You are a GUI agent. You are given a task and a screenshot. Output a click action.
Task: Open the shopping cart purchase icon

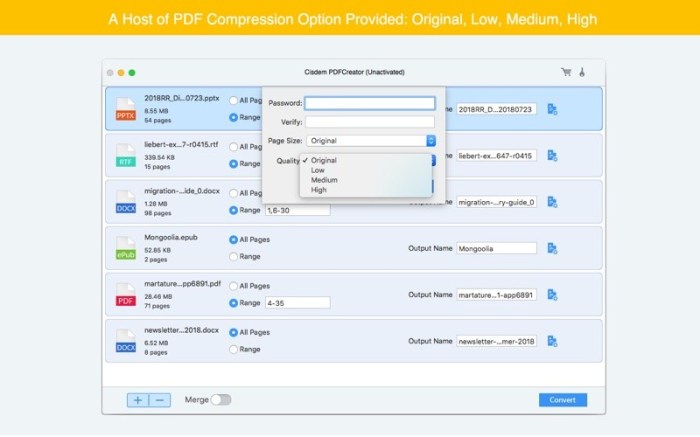566,72
